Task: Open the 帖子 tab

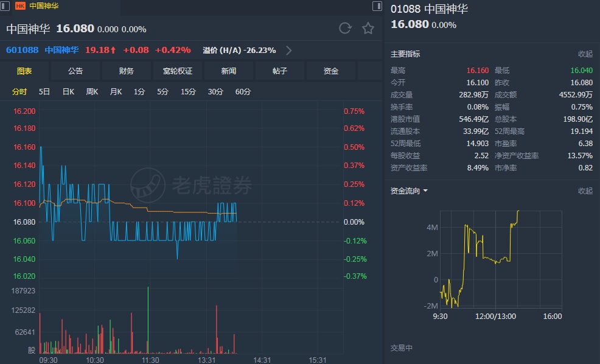Action: point(280,71)
